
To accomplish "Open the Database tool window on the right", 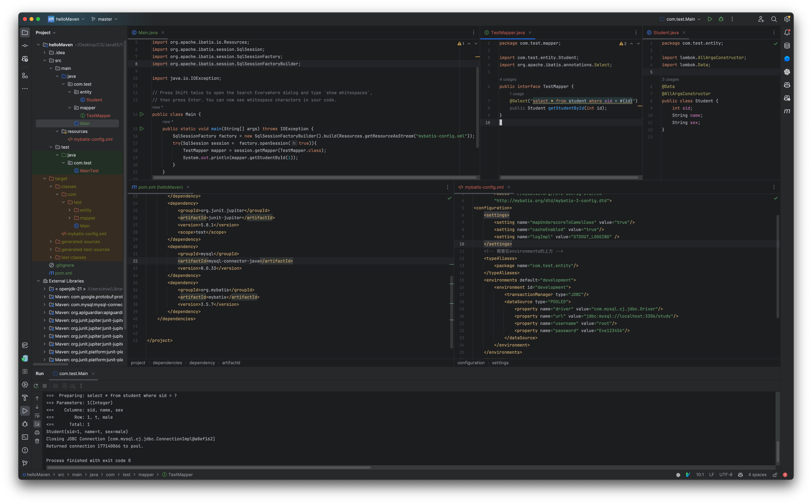I will [787, 45].
